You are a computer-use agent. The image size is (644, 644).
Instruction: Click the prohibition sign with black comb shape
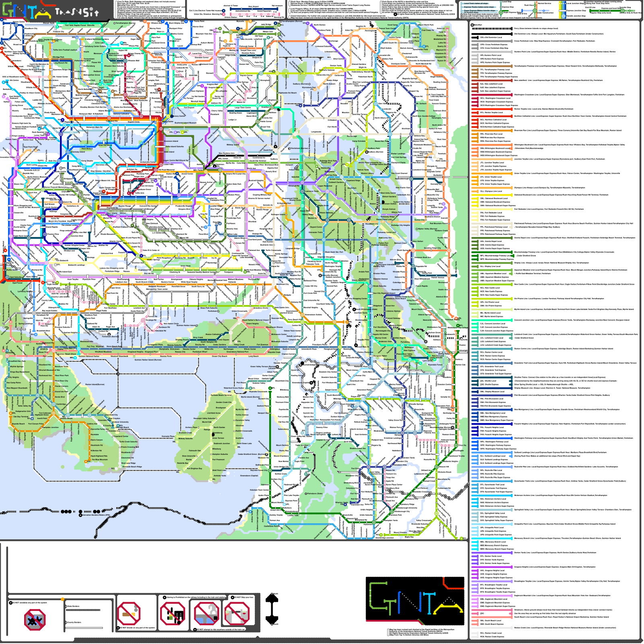coord(173,614)
